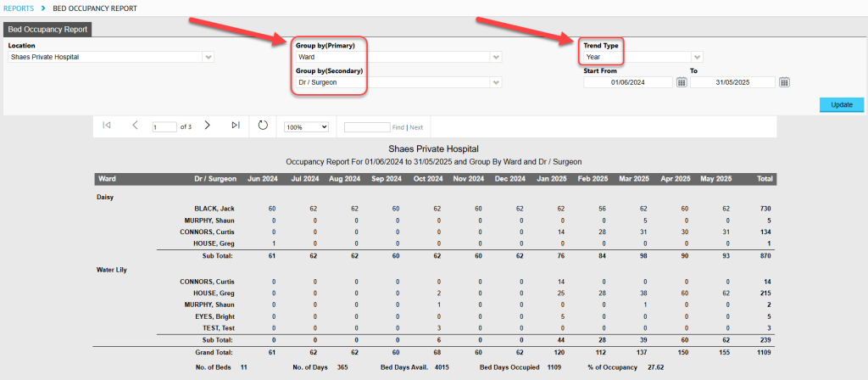Image resolution: width=868 pixels, height=380 pixels.
Task: Go to first report page
Action: tap(107, 126)
